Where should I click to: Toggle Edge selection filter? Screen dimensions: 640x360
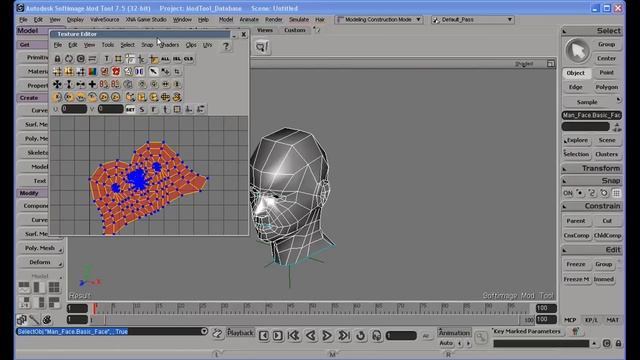click(x=576, y=87)
